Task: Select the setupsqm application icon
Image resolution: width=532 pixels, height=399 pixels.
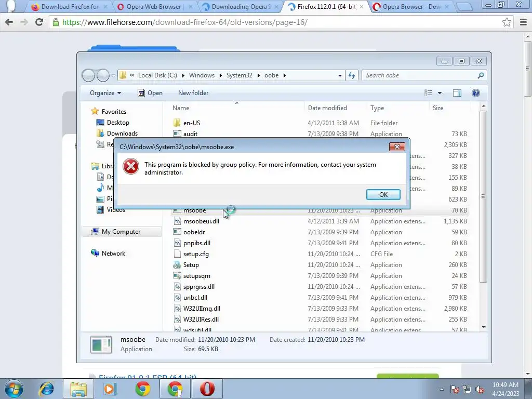Action: pos(177,275)
